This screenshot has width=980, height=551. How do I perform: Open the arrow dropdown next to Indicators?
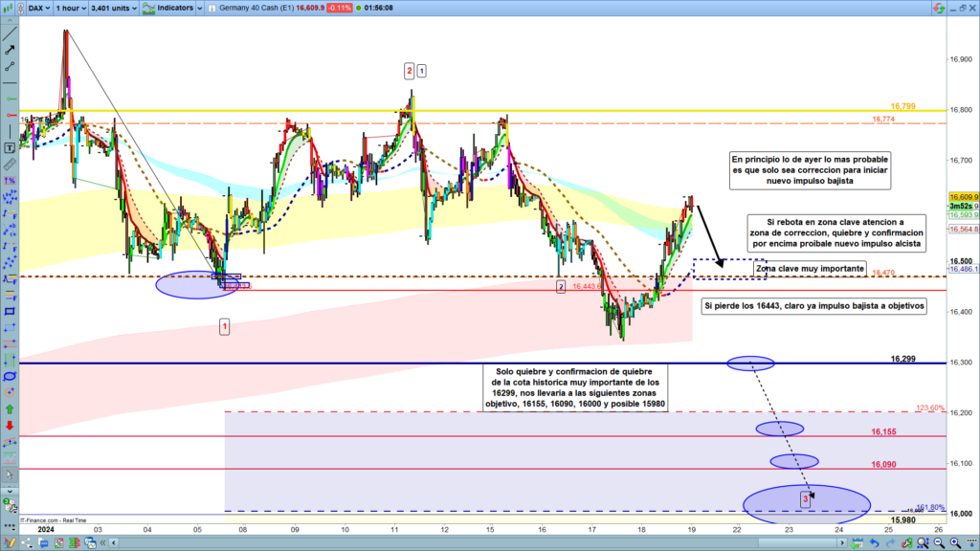point(199,8)
